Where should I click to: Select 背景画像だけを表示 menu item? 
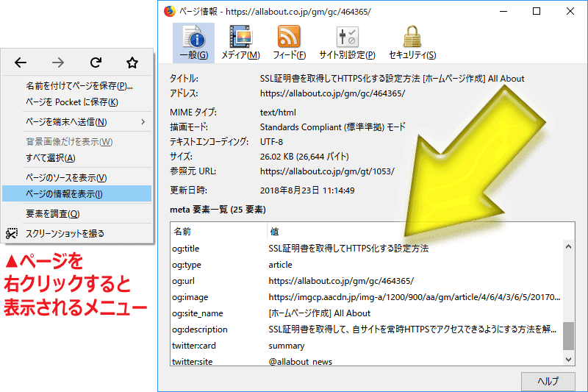tap(77, 142)
